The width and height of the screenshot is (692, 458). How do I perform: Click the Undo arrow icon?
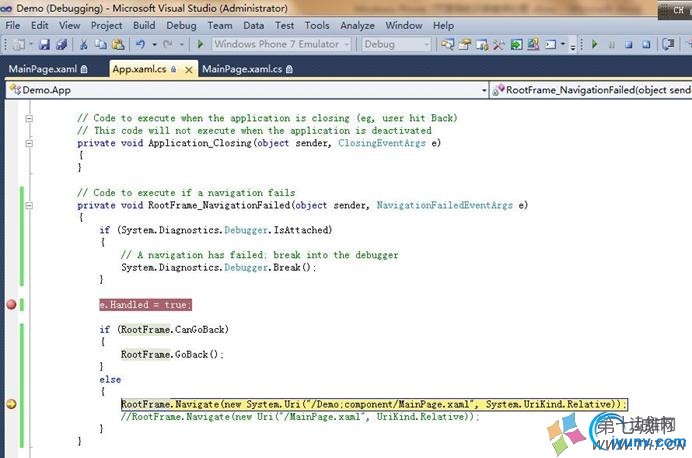pos(141,44)
